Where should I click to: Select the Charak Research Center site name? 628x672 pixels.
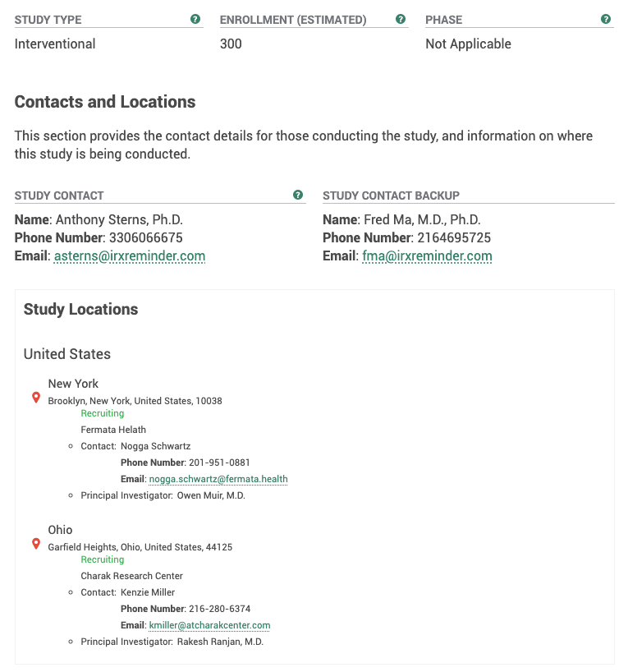[131, 576]
